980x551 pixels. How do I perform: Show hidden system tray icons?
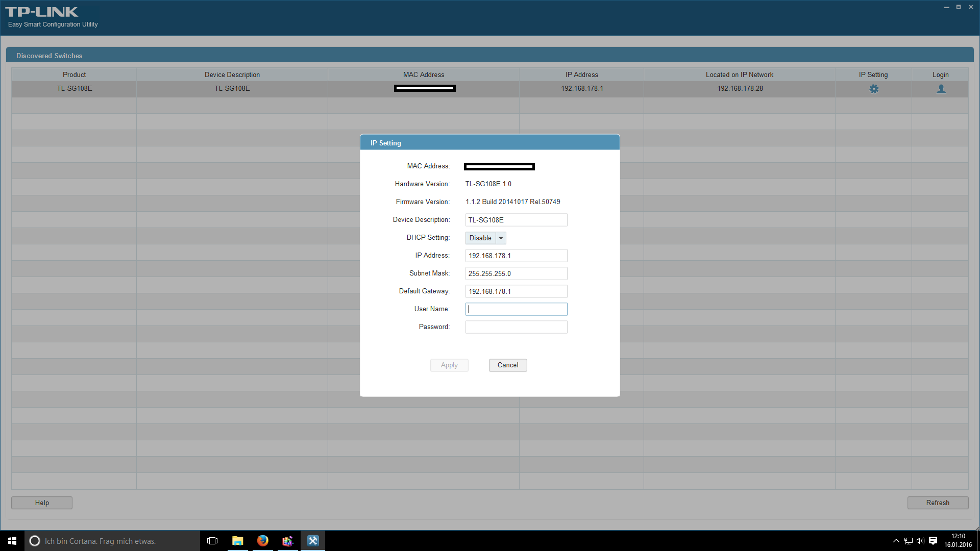[x=896, y=541]
